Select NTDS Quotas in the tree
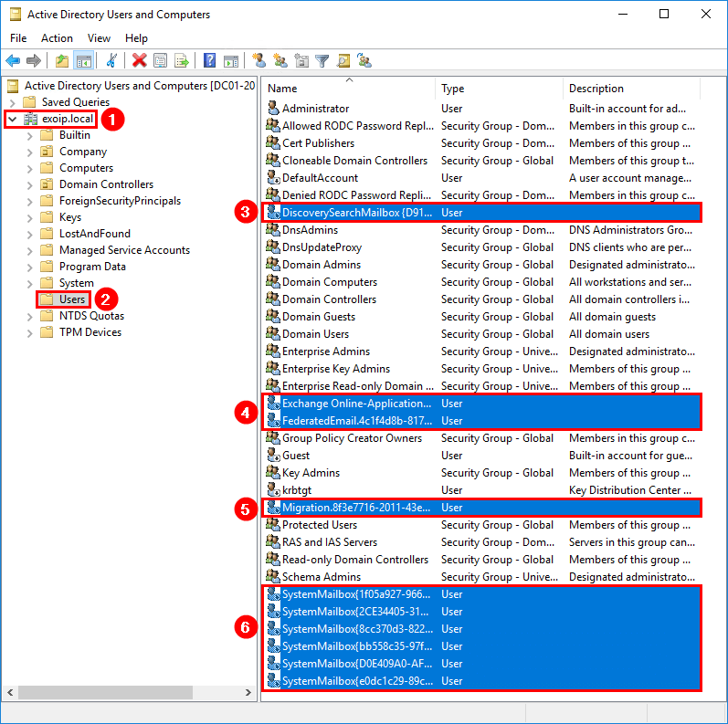Viewport: 728px width, 724px height. point(91,316)
